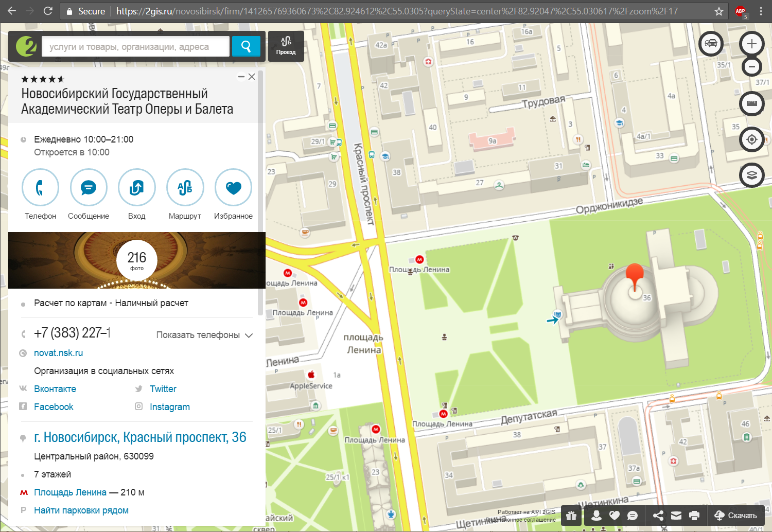Image resolution: width=772 pixels, height=532 pixels.
Task: Open the Instagram social link
Action: click(x=170, y=407)
